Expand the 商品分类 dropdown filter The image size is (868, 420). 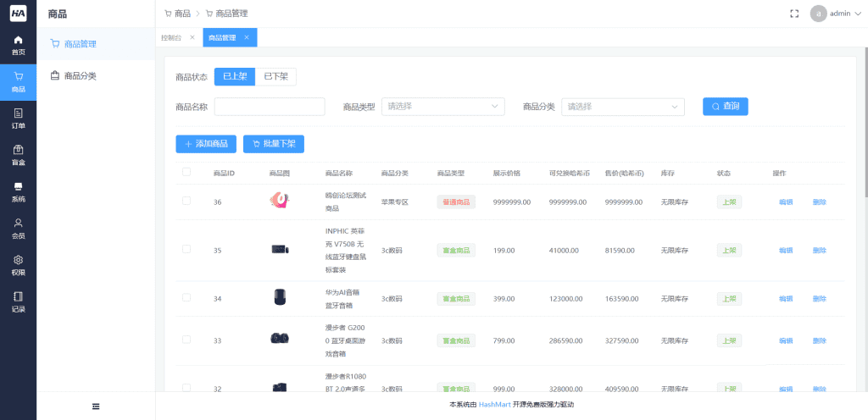pyautogui.click(x=622, y=107)
